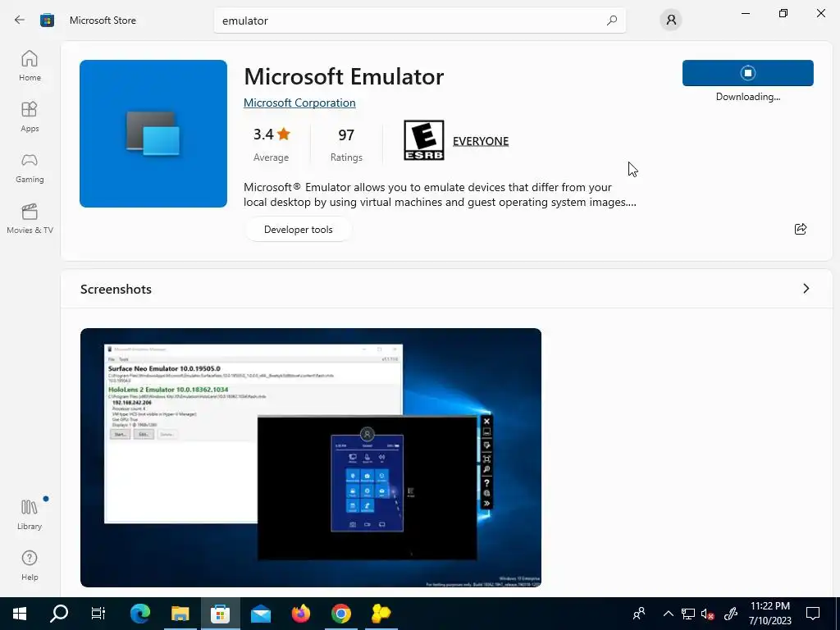The height and width of the screenshot is (630, 840).
Task: Open the Apps section in sidebar
Action: 30,116
